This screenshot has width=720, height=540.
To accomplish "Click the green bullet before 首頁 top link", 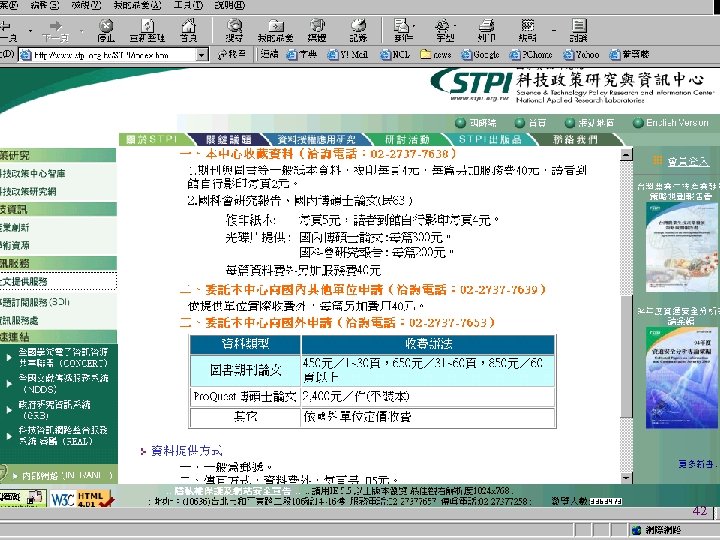I will [x=519, y=123].
